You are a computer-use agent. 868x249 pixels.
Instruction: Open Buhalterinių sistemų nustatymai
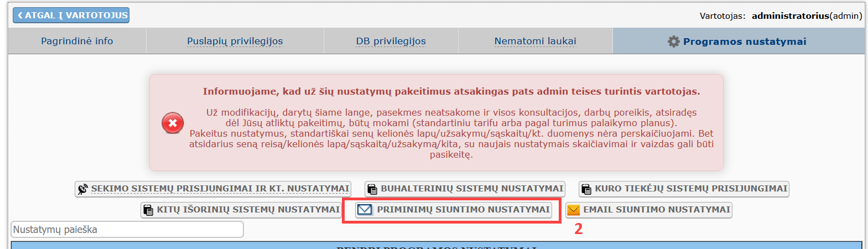coord(465,189)
